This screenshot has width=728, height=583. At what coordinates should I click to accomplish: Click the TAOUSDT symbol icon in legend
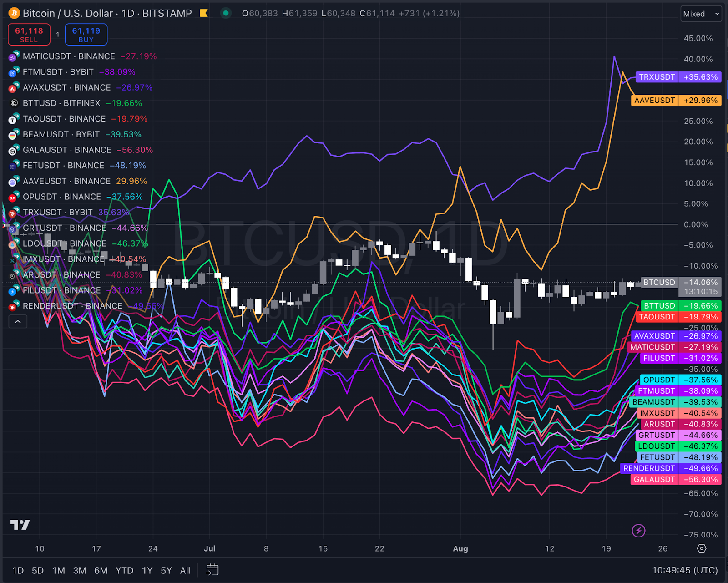pyautogui.click(x=14, y=119)
